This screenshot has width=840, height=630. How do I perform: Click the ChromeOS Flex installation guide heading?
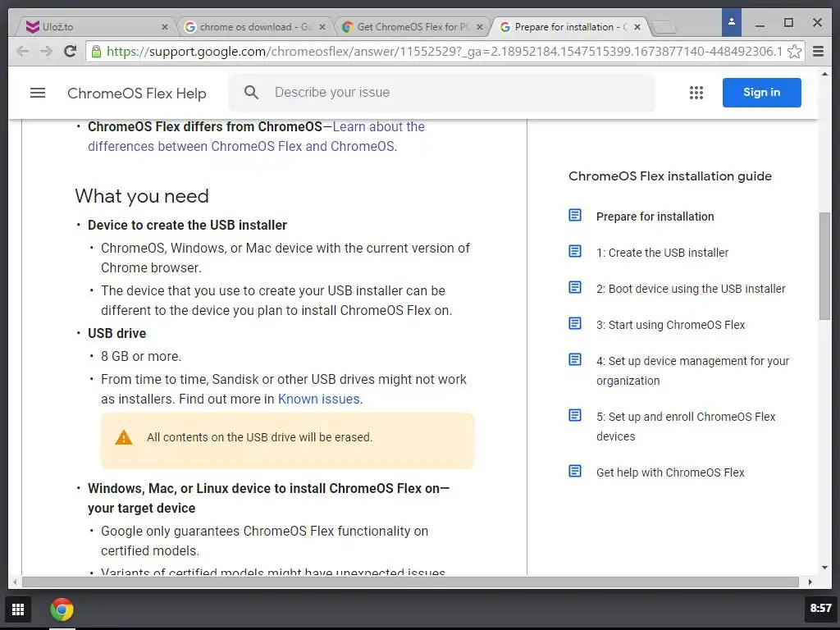(x=669, y=176)
